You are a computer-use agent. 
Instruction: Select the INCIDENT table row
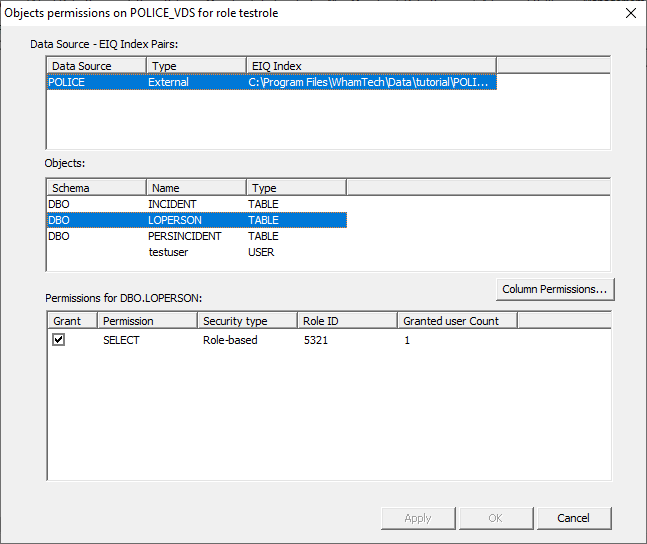pos(172,204)
